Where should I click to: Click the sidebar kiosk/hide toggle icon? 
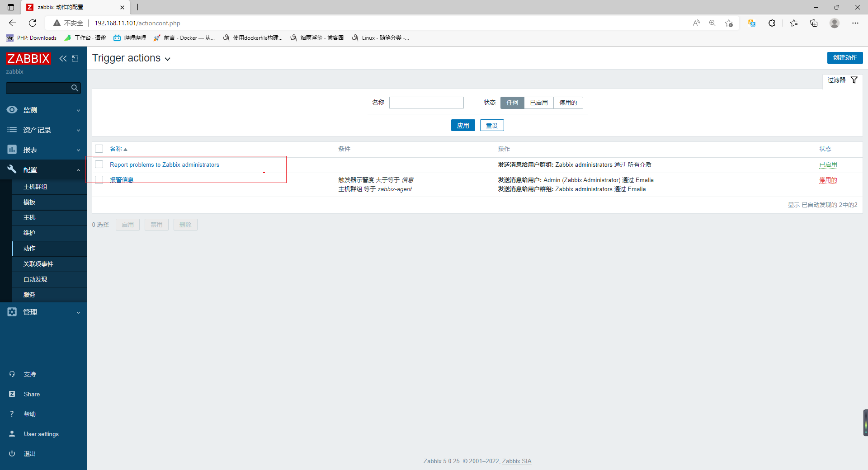click(x=75, y=58)
